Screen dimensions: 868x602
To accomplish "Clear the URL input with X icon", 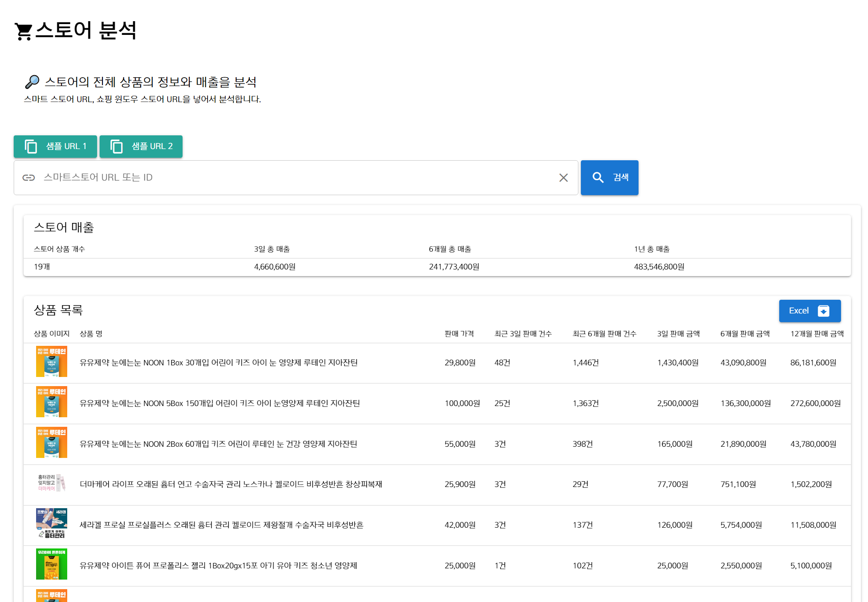I will click(563, 178).
